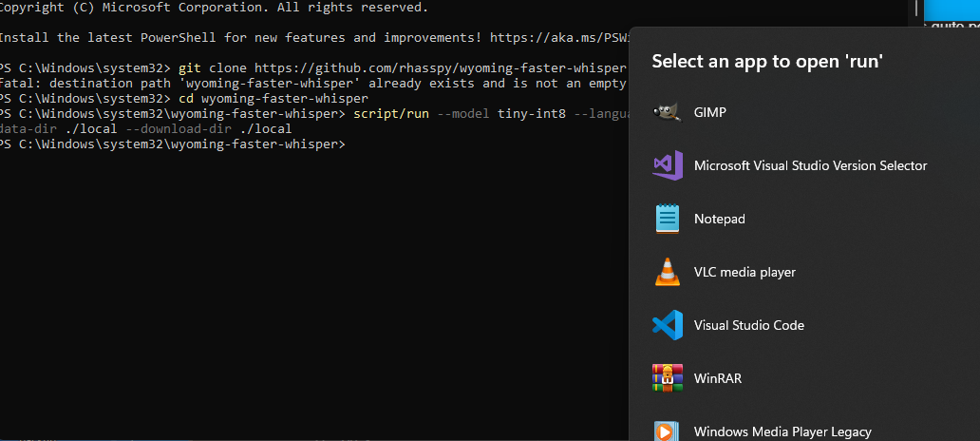980x441 pixels.
Task: Click the VLC traffic cone icon
Action: pyautogui.click(x=668, y=272)
